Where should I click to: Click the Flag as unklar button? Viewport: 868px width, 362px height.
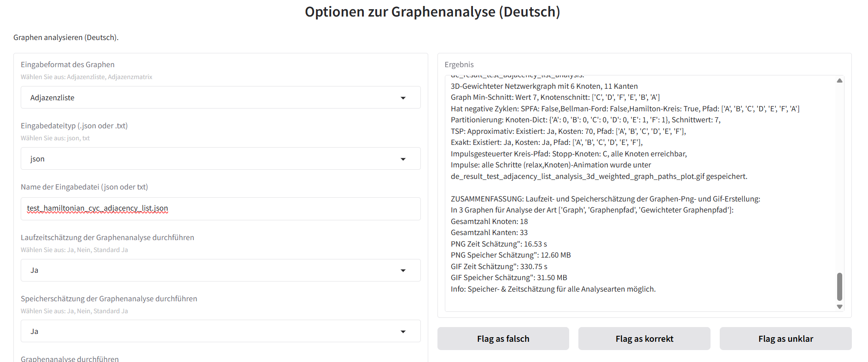(x=786, y=339)
